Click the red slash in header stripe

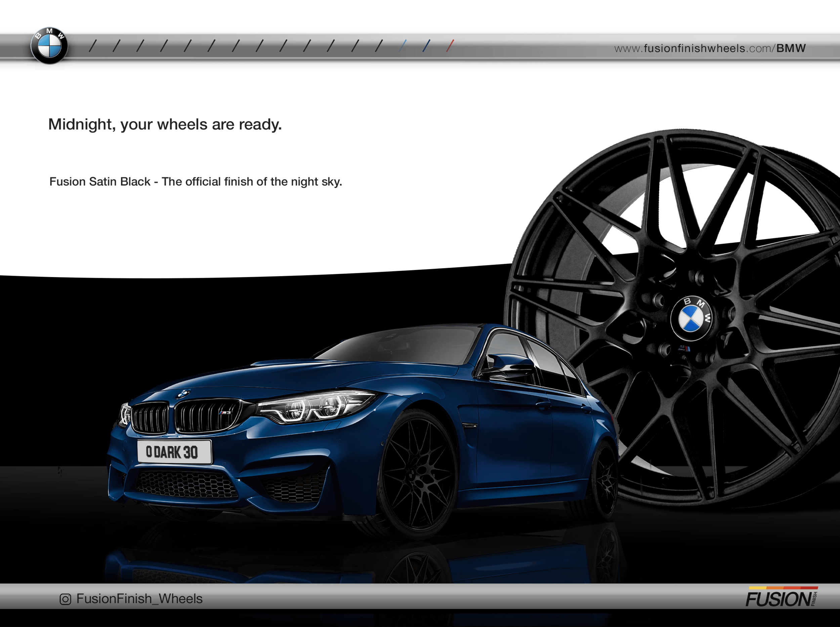(x=450, y=46)
